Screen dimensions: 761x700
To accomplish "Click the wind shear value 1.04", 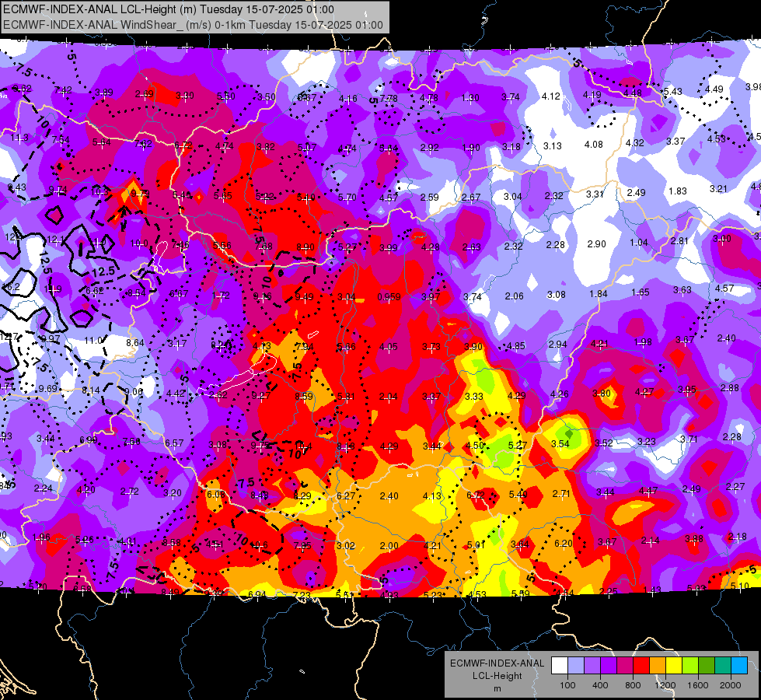I will point(639,243).
